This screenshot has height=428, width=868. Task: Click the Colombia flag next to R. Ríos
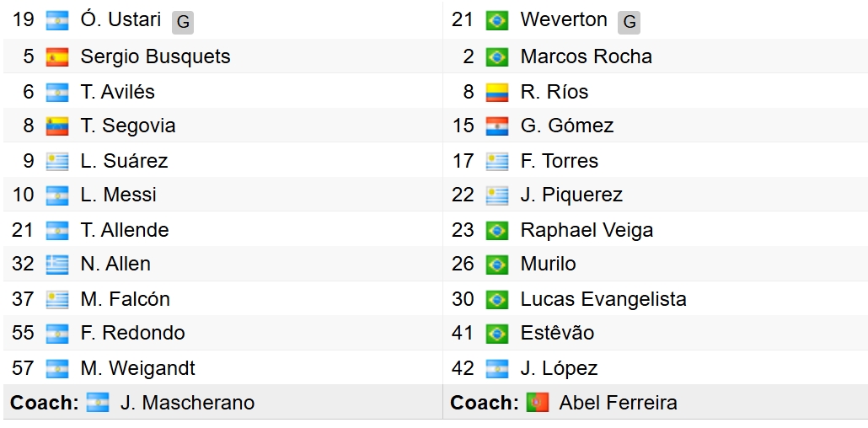[497, 92]
